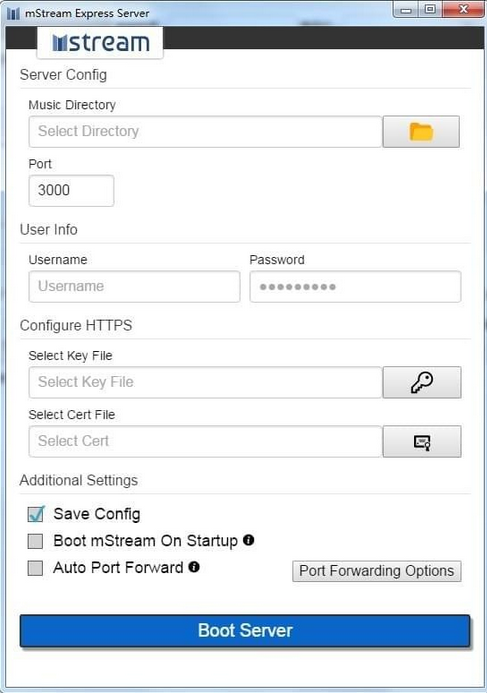Viewport: 487px width, 693px height.
Task: Enable Auto Port Forward checkbox
Action: [35, 568]
